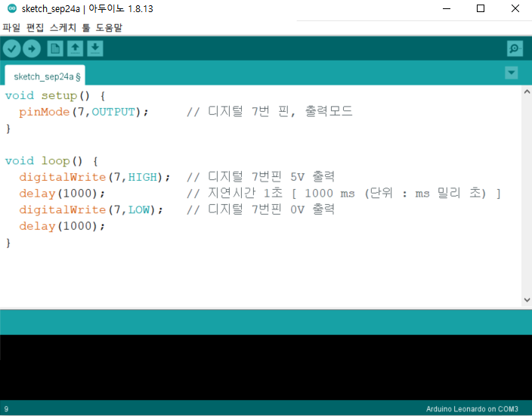Click the first delay(1000); statement
Viewport: 532px width, 416px height.
(62, 193)
